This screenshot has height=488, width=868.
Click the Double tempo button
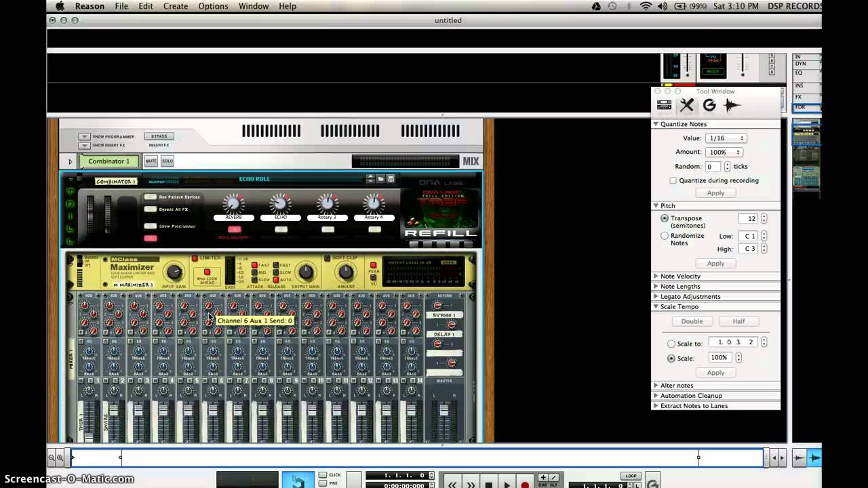click(x=692, y=321)
